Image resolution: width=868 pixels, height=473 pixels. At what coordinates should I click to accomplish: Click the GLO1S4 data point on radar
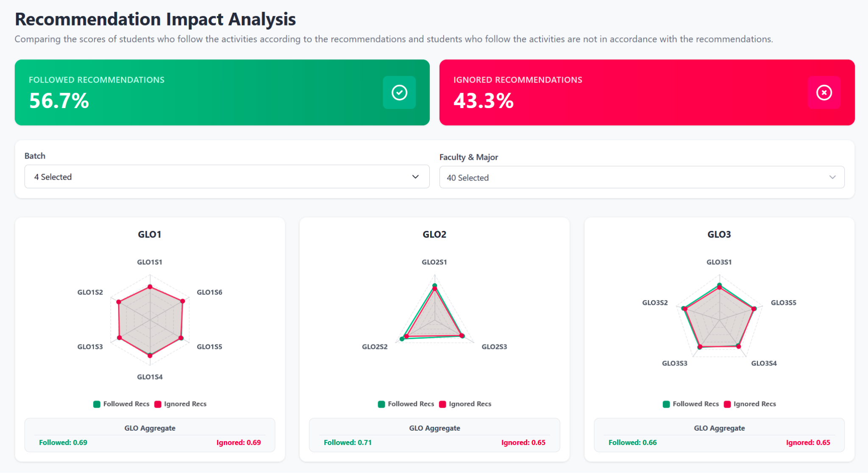coord(150,356)
